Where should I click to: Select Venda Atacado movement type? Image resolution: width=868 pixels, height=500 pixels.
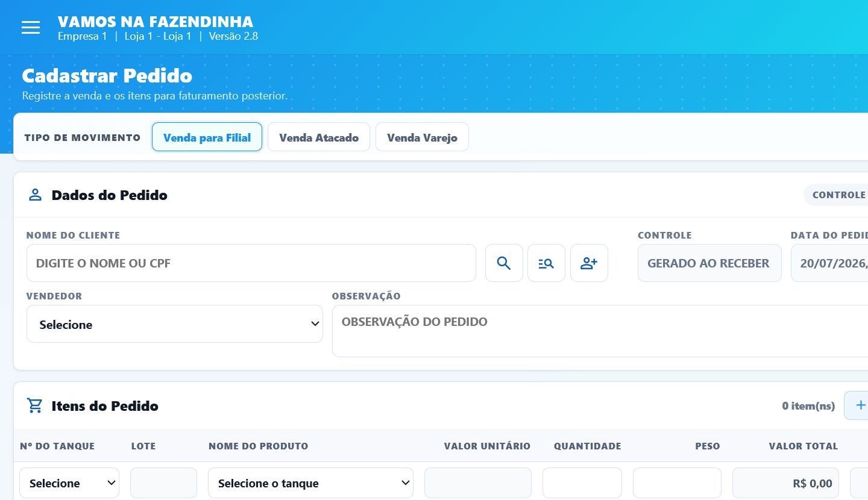319,137
